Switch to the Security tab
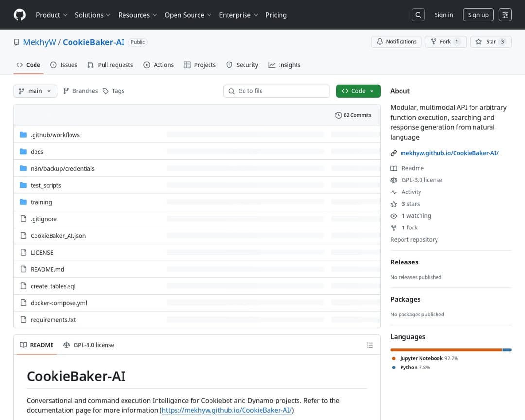The height and width of the screenshot is (420, 525). point(242,65)
